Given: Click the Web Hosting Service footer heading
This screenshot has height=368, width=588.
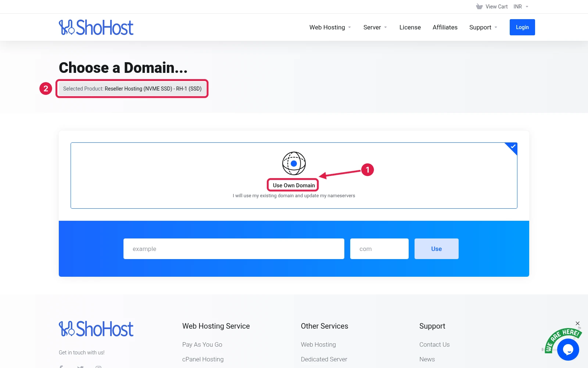Looking at the screenshot, I should (216, 326).
